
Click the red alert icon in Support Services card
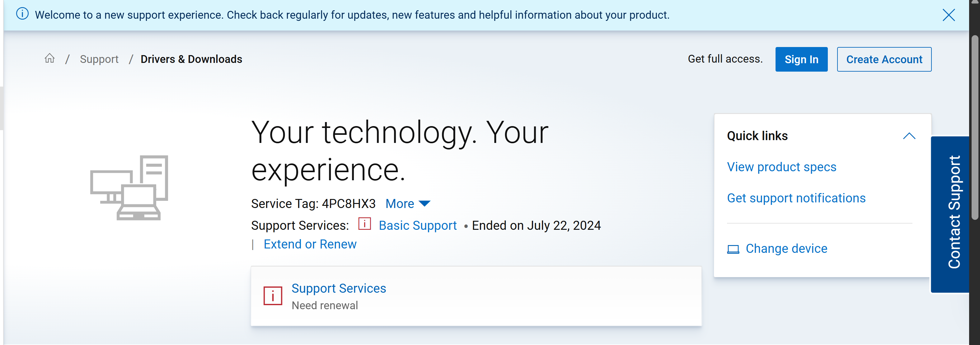[273, 296]
